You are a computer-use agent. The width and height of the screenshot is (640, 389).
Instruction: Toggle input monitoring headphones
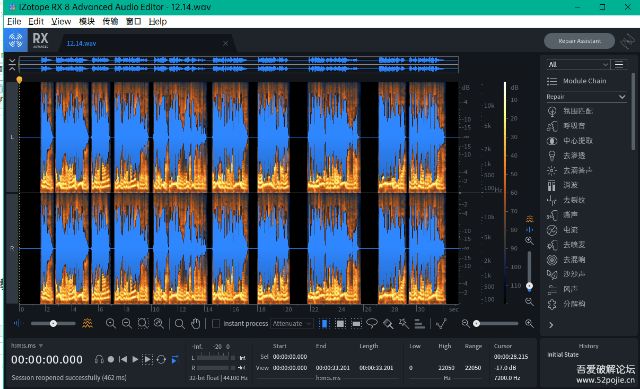pos(99,359)
